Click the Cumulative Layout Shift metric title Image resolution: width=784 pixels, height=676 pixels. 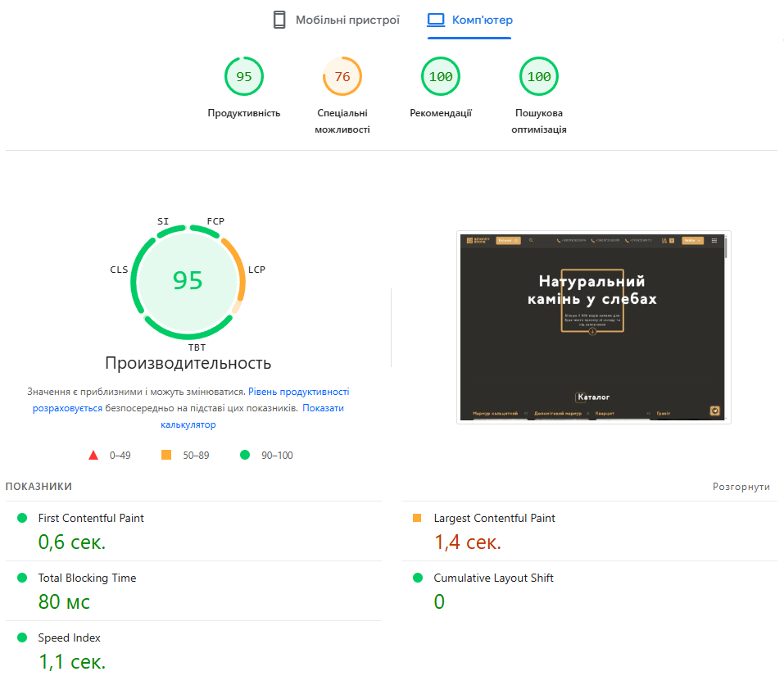493,578
